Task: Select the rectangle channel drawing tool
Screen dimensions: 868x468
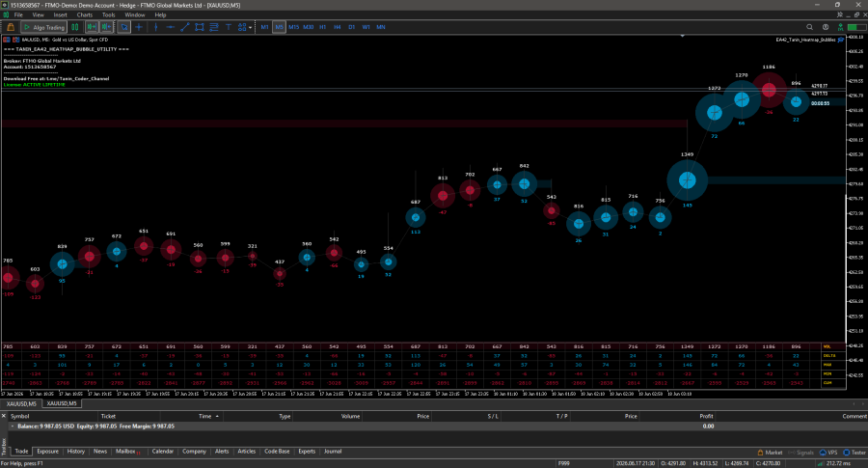Action: click(200, 27)
